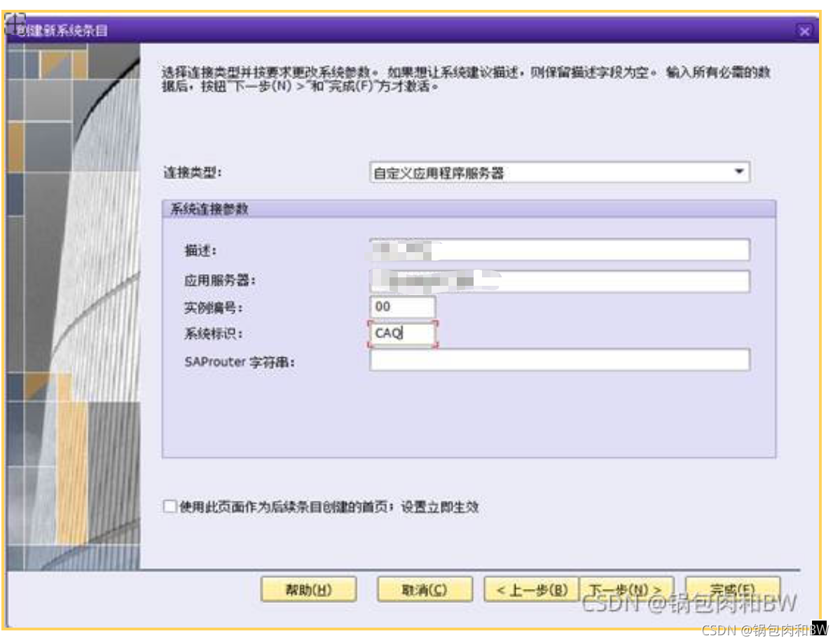Click the 实例编号 label text

214,307
